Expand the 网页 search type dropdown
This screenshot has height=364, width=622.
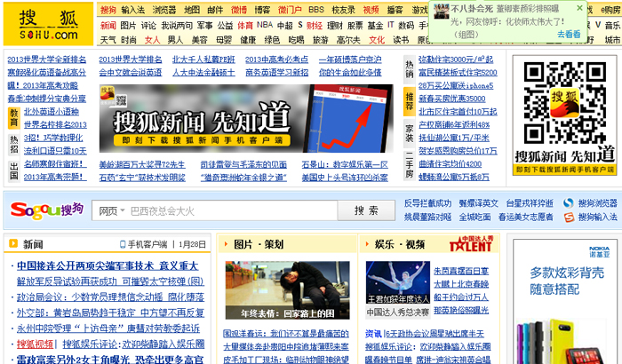tap(112, 211)
